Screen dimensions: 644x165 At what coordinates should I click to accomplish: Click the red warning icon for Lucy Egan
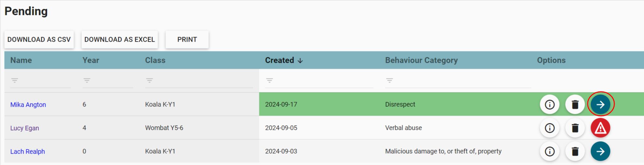coord(600,128)
